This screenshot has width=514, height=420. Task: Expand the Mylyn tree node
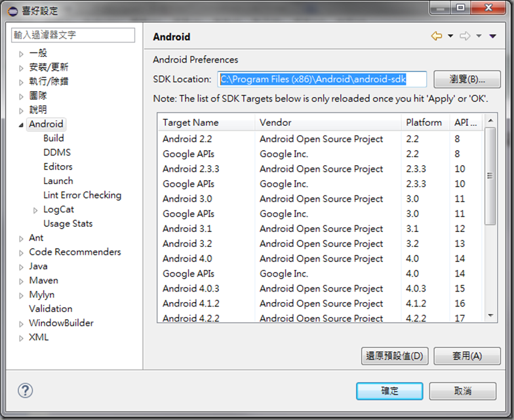(x=21, y=296)
